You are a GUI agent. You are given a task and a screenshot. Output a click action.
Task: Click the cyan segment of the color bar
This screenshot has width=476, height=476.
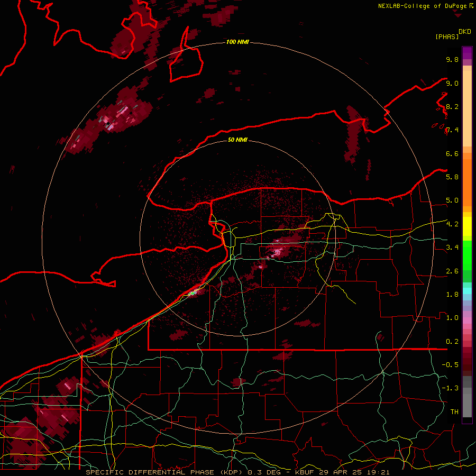pos(467,291)
